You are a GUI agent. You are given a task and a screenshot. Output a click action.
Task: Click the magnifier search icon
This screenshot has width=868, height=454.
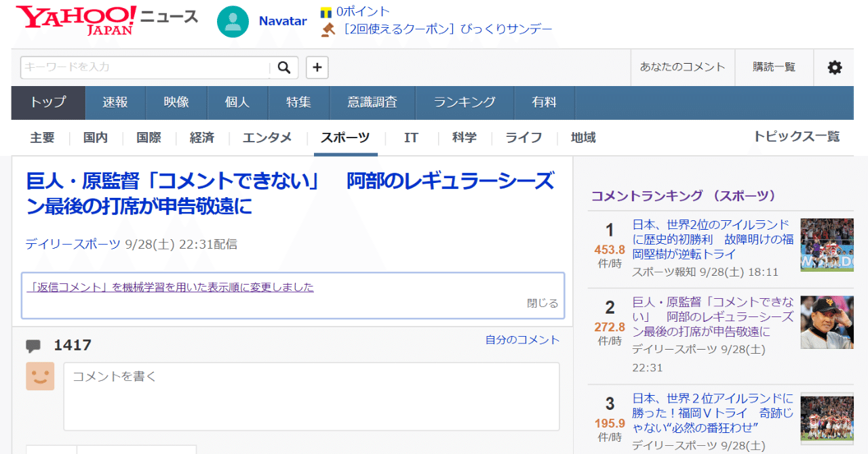284,67
